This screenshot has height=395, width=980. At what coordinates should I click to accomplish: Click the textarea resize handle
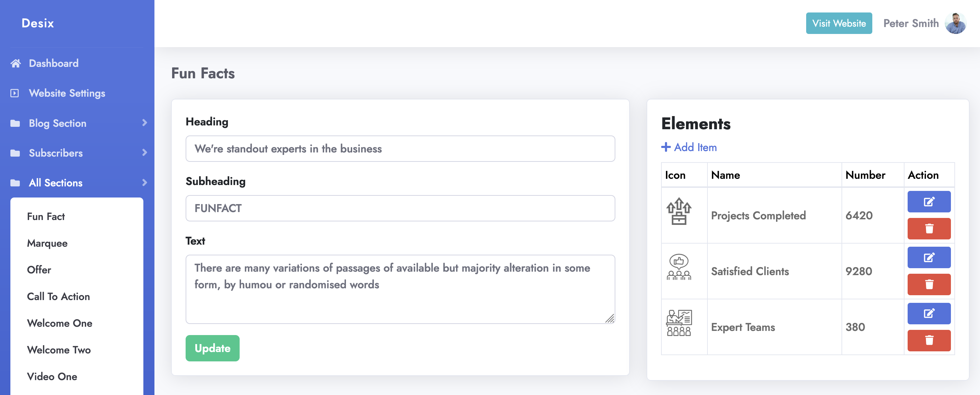[609, 318]
